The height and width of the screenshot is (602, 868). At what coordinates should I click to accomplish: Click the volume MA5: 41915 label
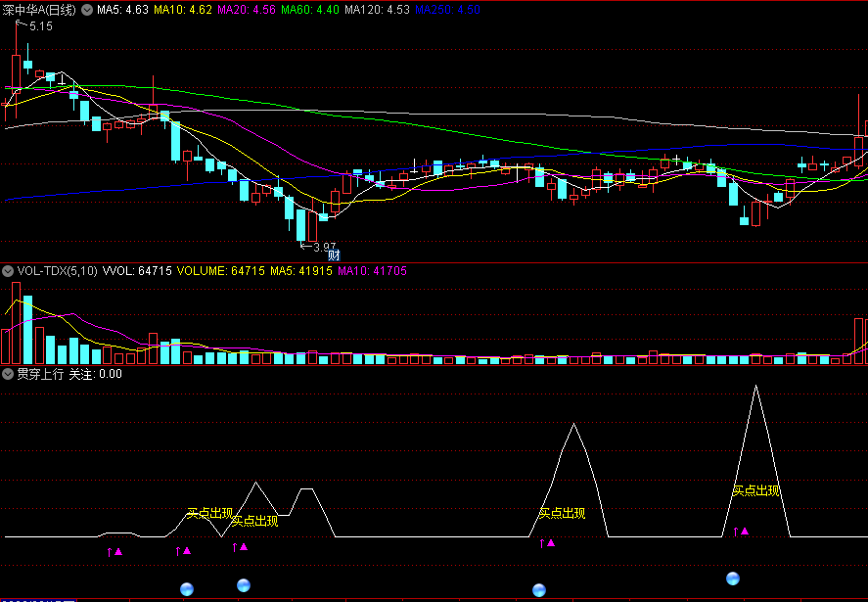(301, 271)
